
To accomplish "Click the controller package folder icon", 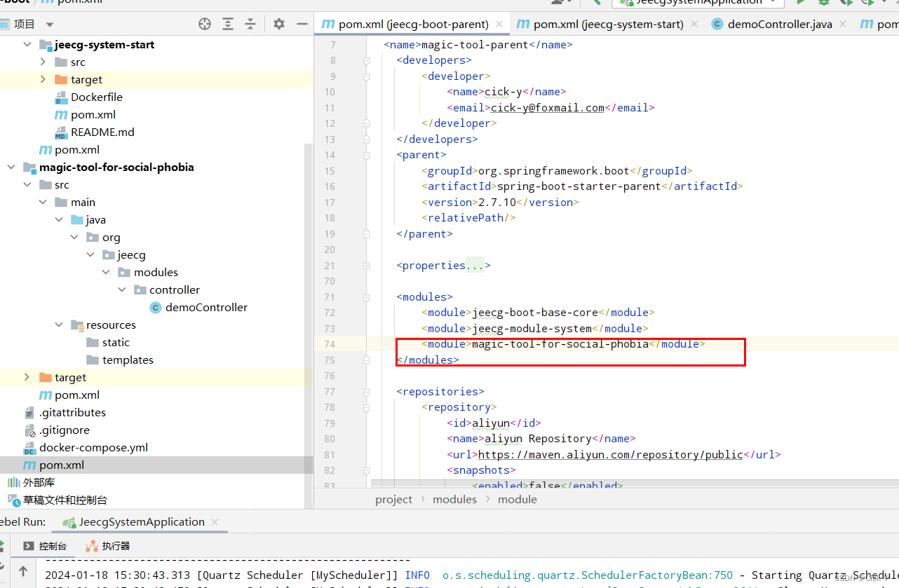I will (140, 289).
